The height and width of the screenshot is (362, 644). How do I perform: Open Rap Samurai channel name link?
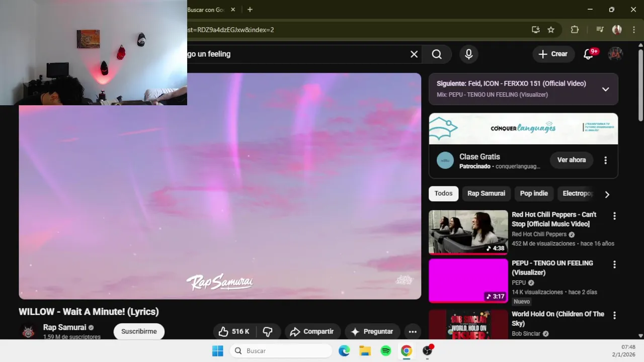(64, 327)
